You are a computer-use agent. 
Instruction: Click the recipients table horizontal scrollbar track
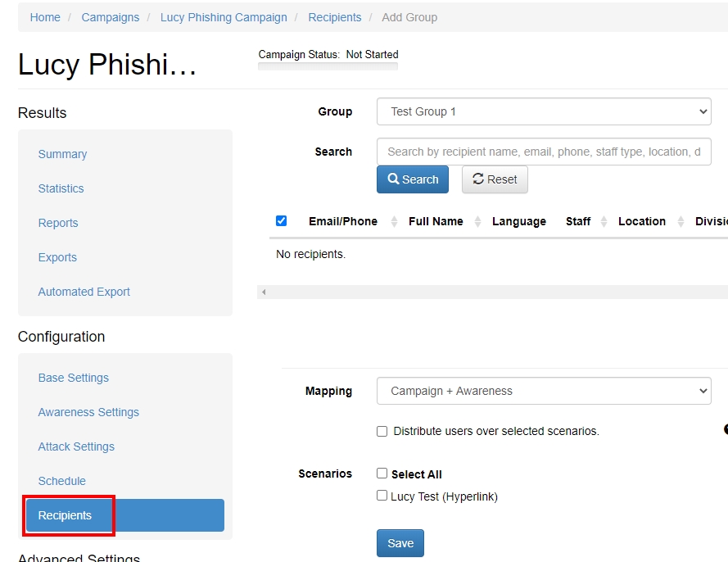[x=491, y=292]
